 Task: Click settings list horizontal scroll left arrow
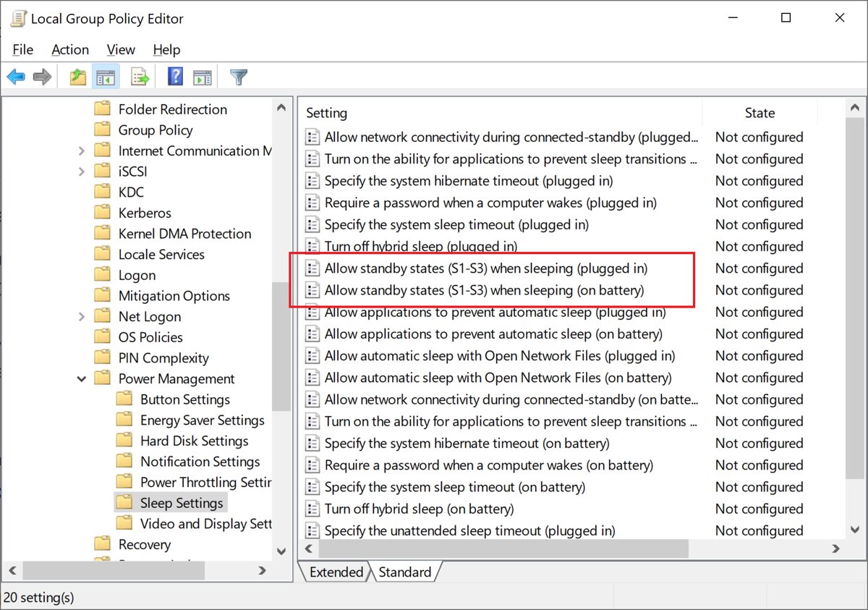tap(307, 549)
